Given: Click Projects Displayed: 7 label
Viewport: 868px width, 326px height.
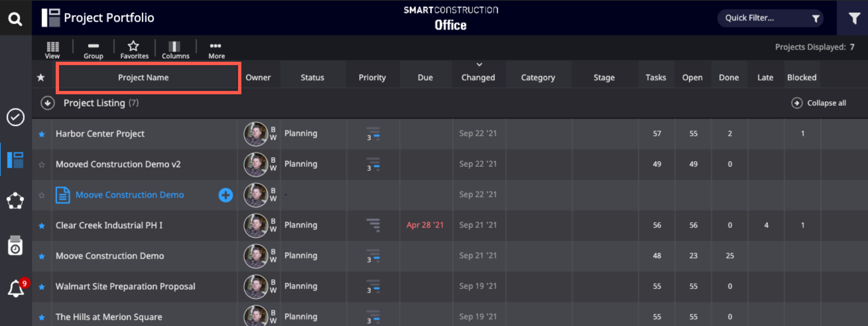Looking at the screenshot, I should (815, 47).
